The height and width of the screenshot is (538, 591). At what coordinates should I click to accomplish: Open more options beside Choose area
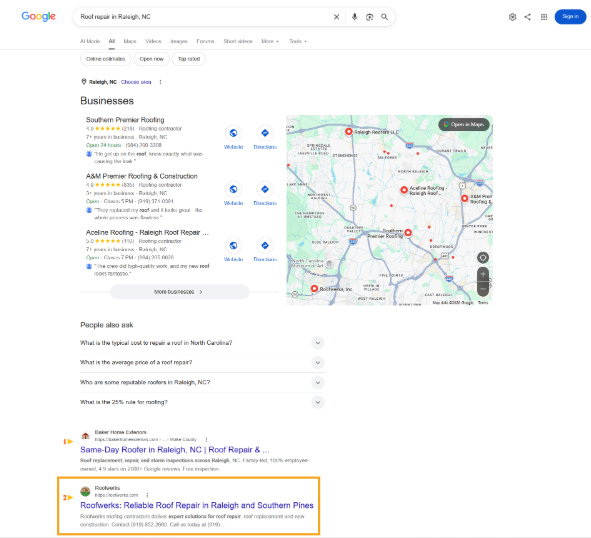(161, 82)
